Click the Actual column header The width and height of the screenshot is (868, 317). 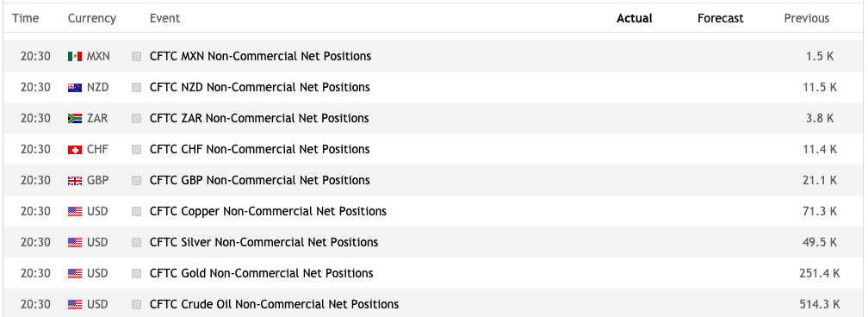635,18
